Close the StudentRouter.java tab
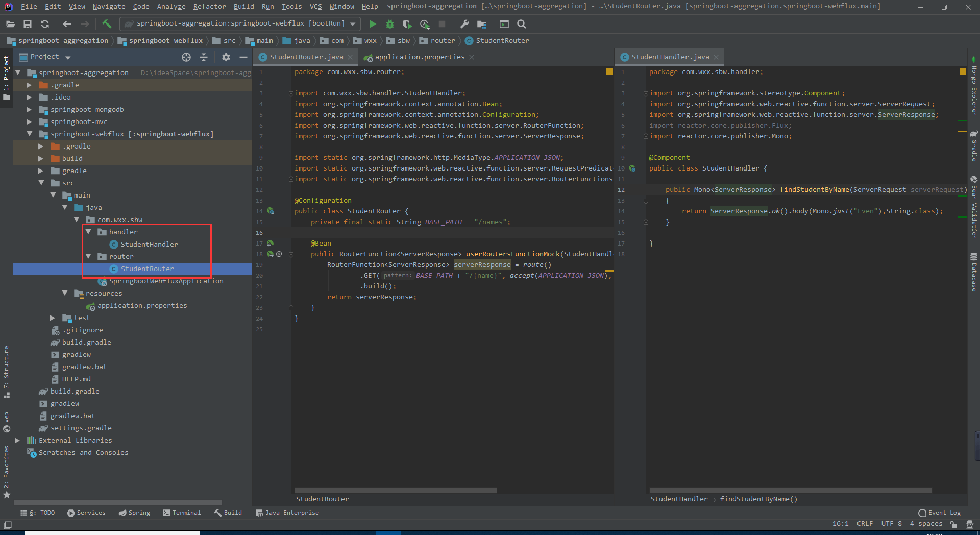 [x=350, y=57]
